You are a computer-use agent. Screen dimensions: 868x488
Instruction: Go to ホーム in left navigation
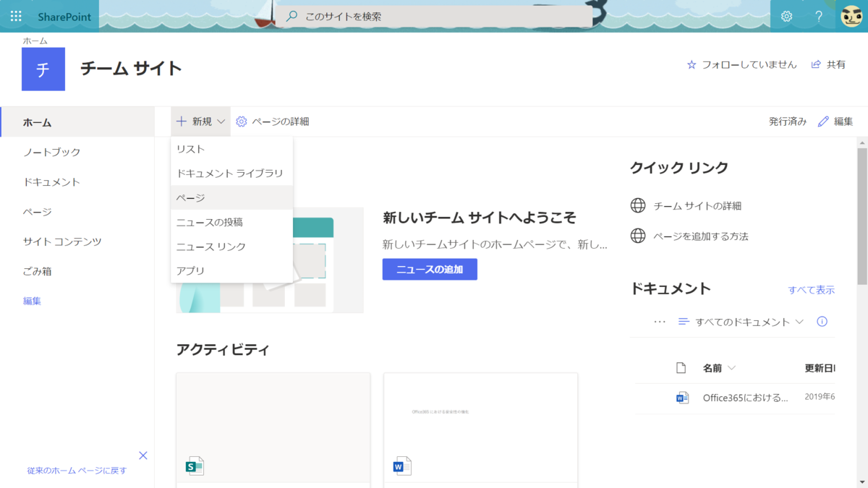pos(77,122)
